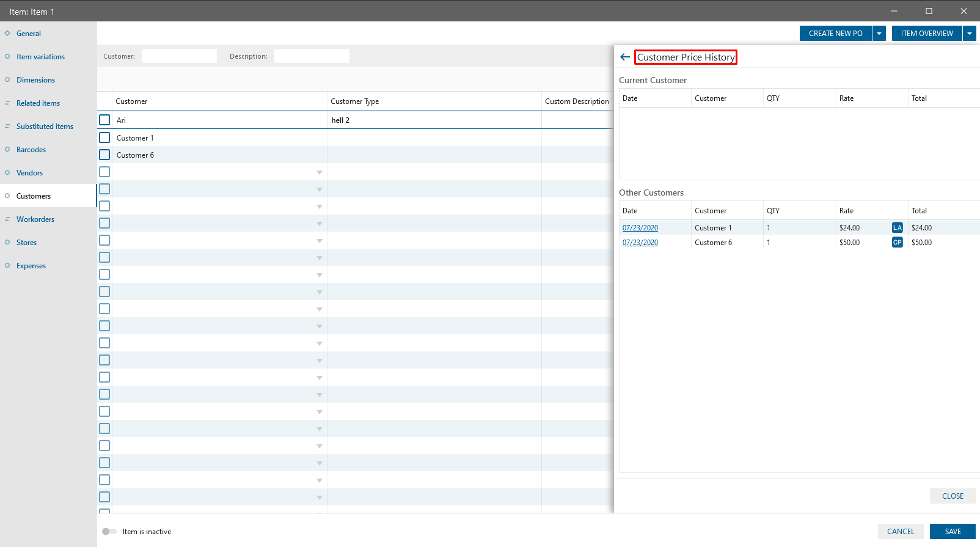The image size is (980, 547).
Task: Open the dropdown arrow next to ITEM OVERVIEW
Action: 970,34
